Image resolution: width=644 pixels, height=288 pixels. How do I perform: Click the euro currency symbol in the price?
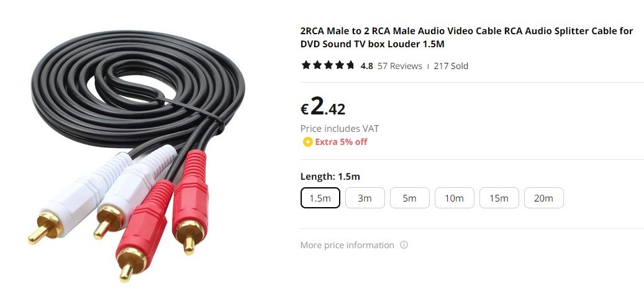304,109
